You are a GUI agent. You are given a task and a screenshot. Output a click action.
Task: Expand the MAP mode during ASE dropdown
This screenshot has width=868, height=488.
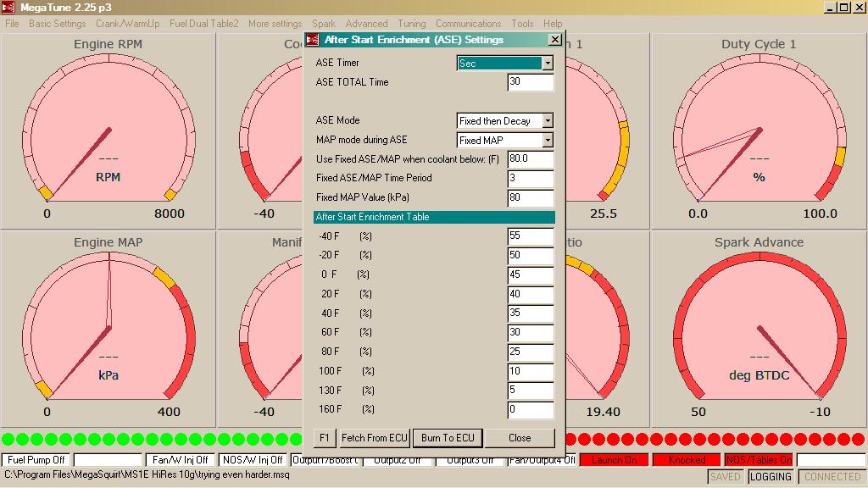548,141
